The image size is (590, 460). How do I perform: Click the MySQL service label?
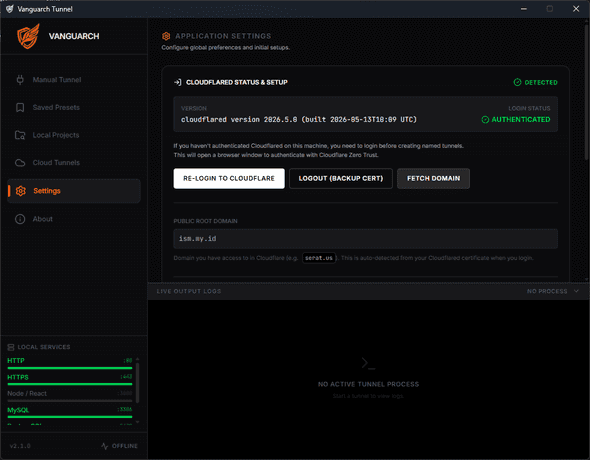18,410
